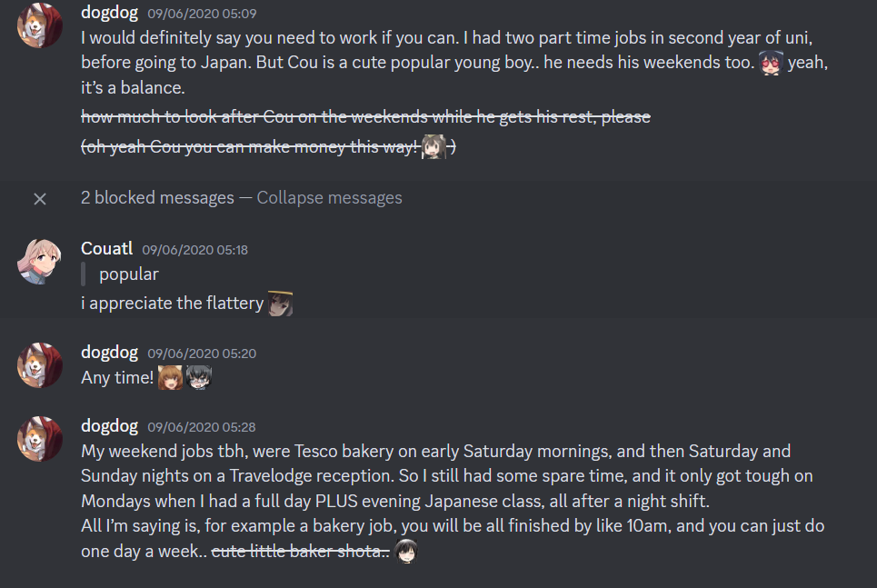The width and height of the screenshot is (877, 588).
Task: Click dogdog username on the 05:28 message
Action: pos(109,425)
